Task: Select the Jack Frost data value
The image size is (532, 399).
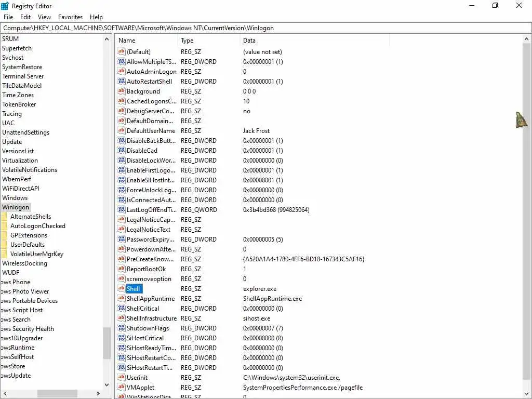Action: pos(256,130)
